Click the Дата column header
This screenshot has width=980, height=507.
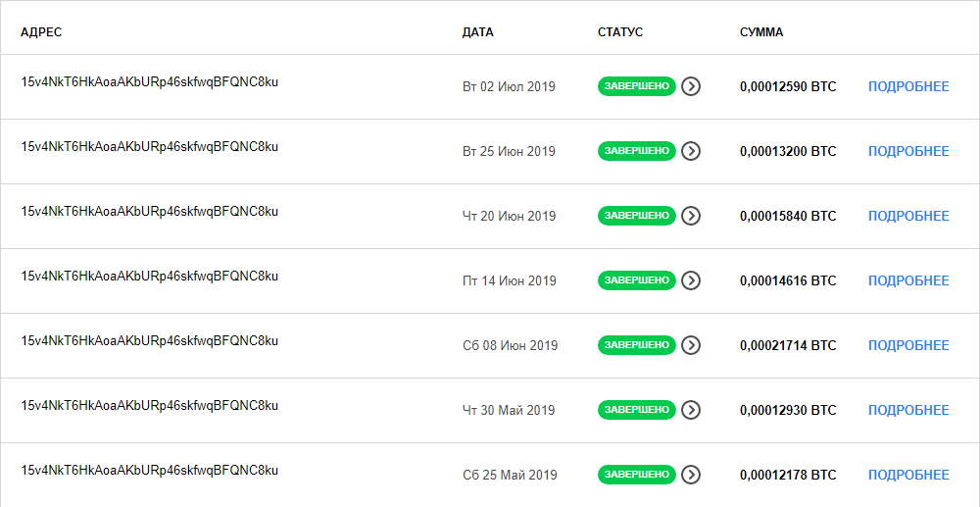[x=478, y=32]
